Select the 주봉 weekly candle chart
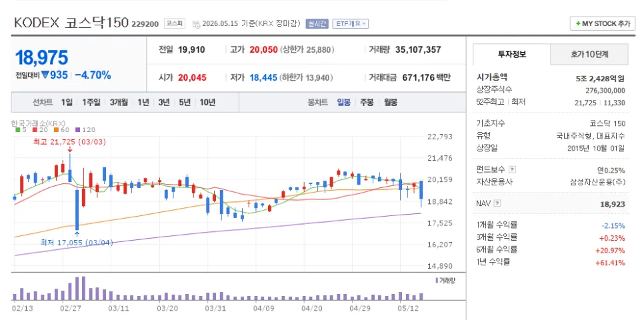This screenshot has width=644, height=320. click(367, 103)
